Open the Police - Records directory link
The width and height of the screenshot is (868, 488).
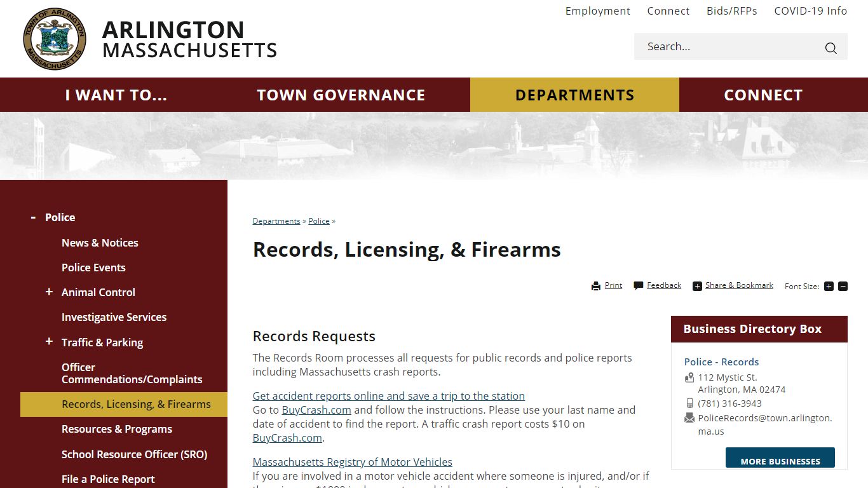click(x=721, y=362)
